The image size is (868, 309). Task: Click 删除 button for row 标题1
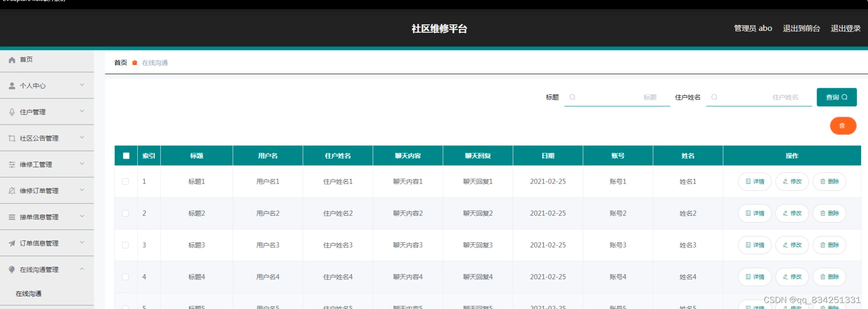pyautogui.click(x=829, y=182)
